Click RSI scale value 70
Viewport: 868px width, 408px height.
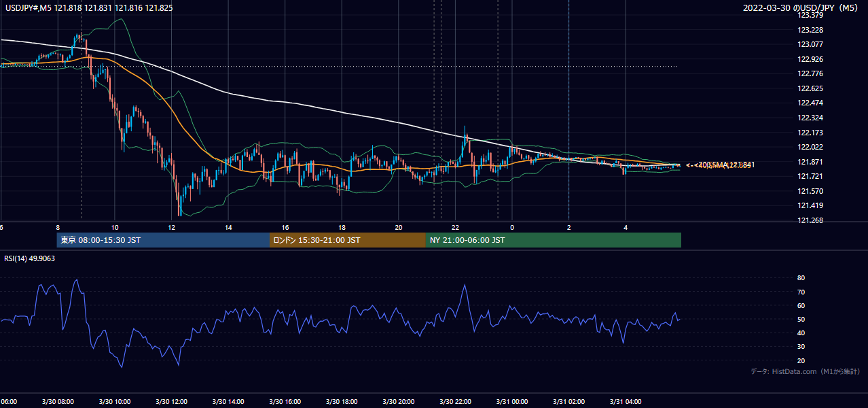click(801, 292)
